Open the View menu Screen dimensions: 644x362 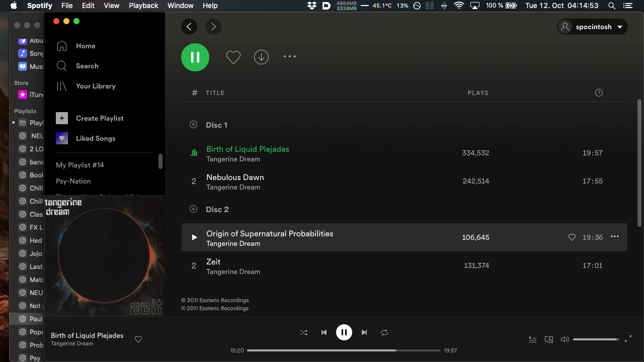[x=112, y=6]
